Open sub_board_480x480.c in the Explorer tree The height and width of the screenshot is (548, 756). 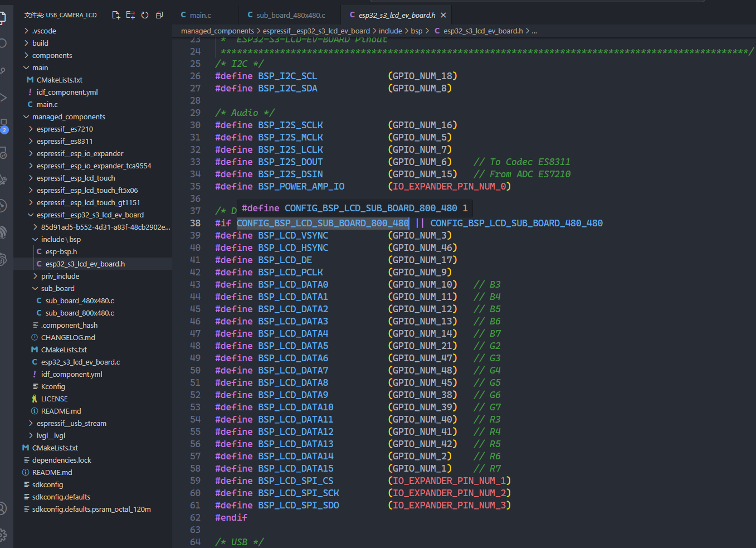tap(80, 300)
